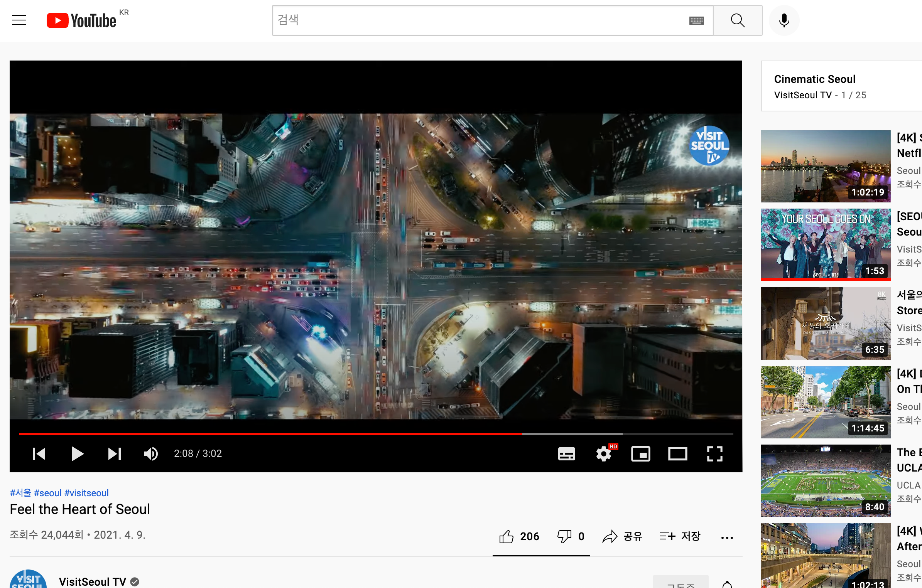Open VisitSeoul TV link in playlist header
Viewport: 922px width, 588px height.
coord(803,95)
